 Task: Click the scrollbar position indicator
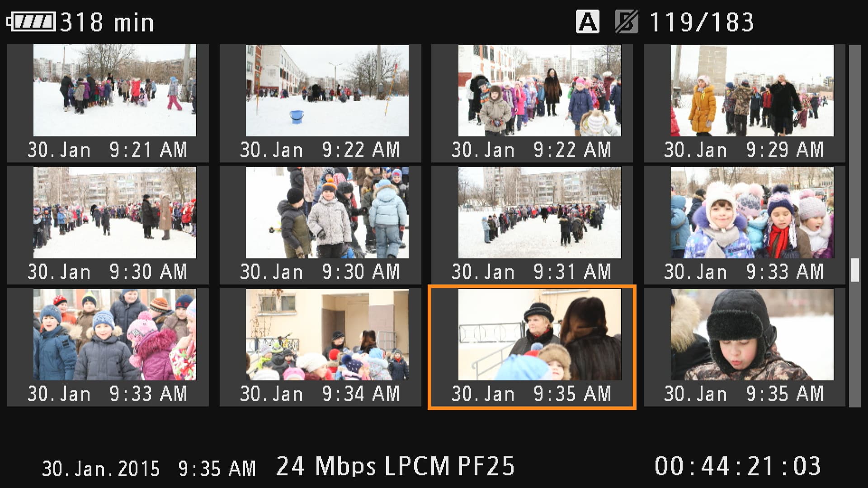coord(854,270)
